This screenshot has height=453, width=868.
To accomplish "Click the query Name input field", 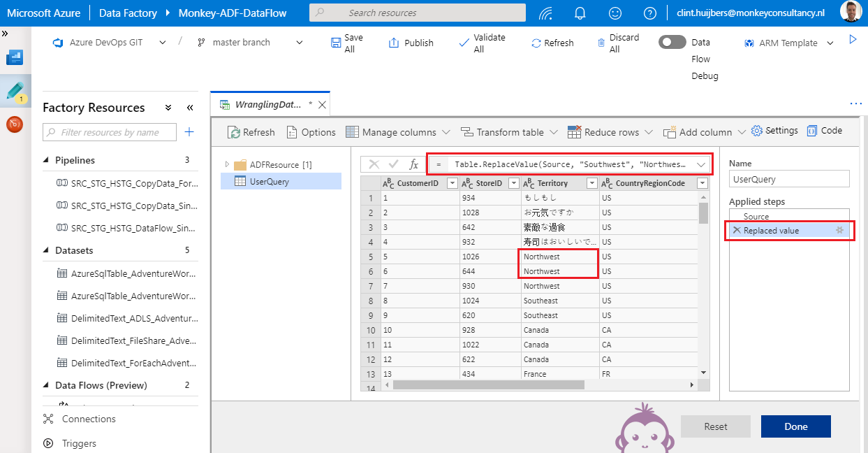I will (789, 179).
